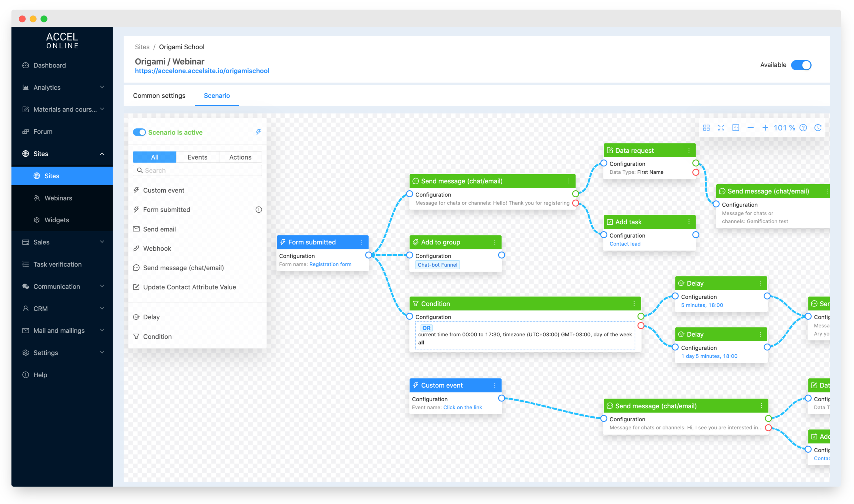Expand Mail and mailings chevron
This screenshot has height=504, width=854.
[102, 330]
